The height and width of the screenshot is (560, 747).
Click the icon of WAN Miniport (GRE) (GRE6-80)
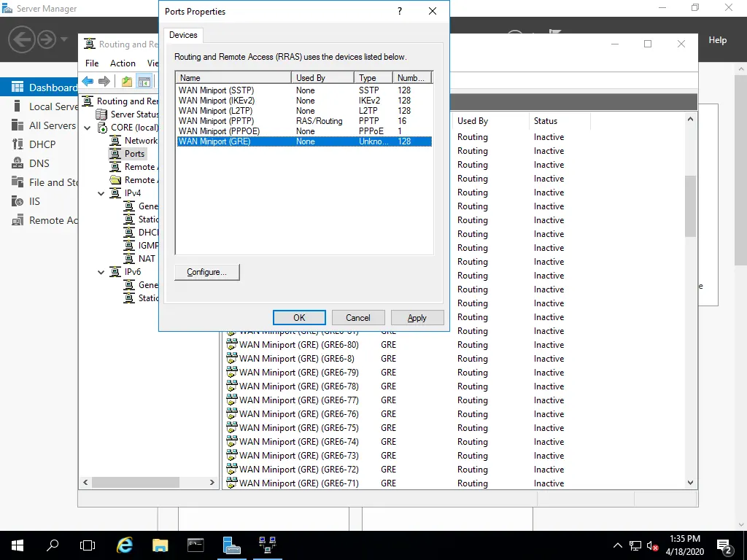tap(231, 344)
